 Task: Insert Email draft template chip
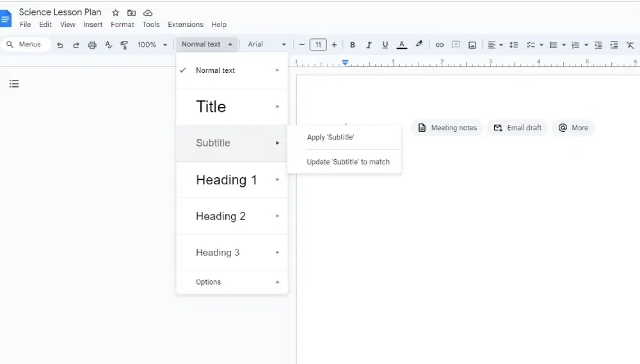pyautogui.click(x=517, y=128)
